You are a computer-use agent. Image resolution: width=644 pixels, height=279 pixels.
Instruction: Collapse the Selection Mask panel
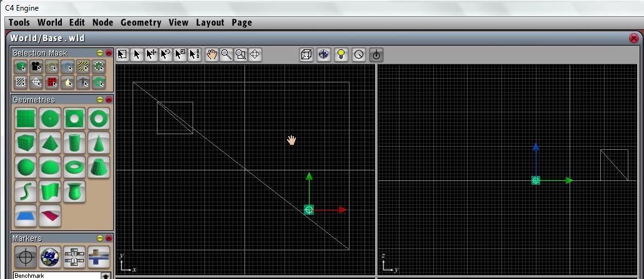point(100,53)
